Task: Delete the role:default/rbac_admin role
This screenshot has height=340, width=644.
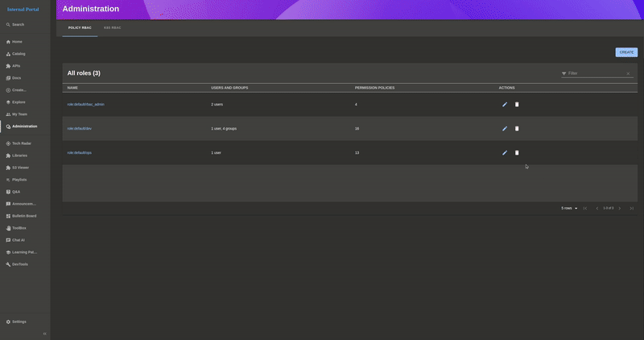Action: [x=517, y=104]
